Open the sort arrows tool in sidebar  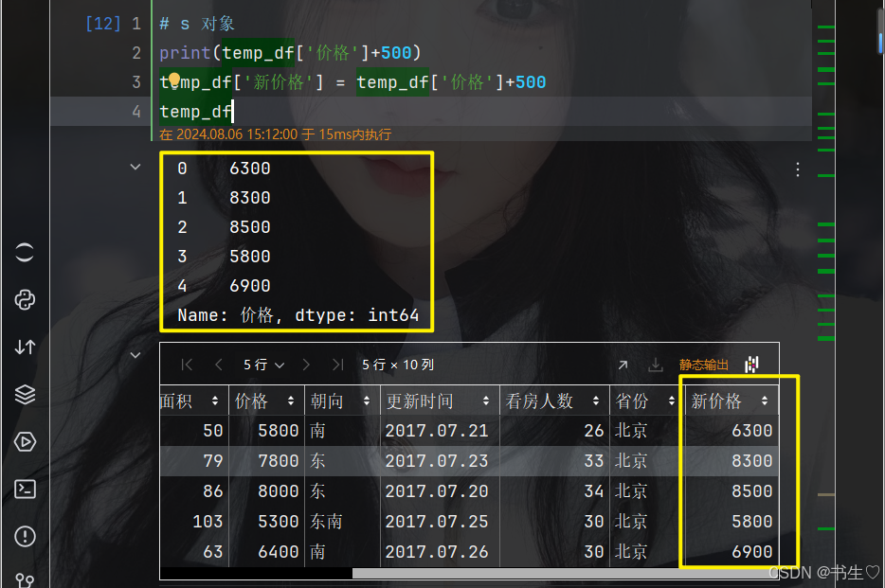click(x=25, y=347)
